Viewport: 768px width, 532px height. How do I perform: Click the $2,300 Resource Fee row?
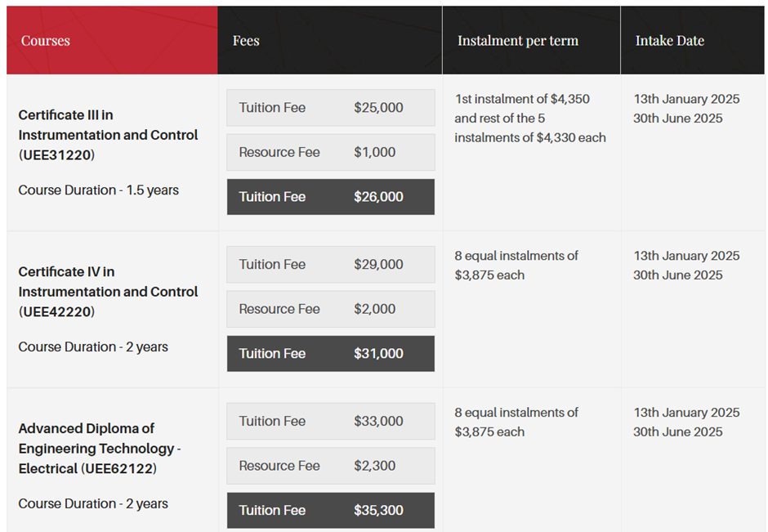click(330, 466)
